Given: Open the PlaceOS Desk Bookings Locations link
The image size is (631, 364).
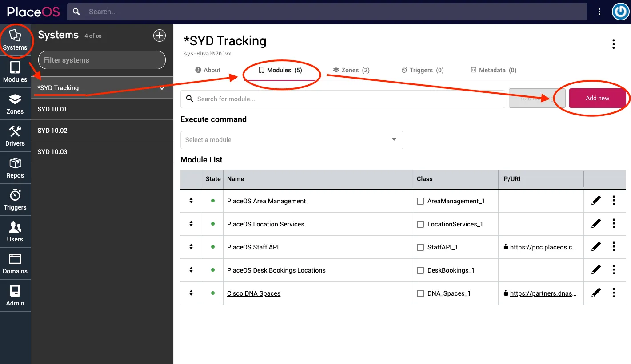Looking at the screenshot, I should click(x=276, y=270).
